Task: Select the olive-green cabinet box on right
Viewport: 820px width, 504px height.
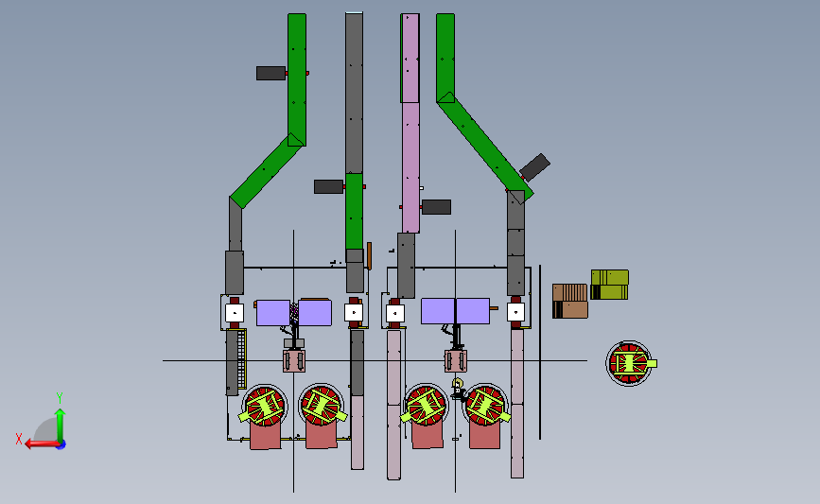Action: (610, 285)
